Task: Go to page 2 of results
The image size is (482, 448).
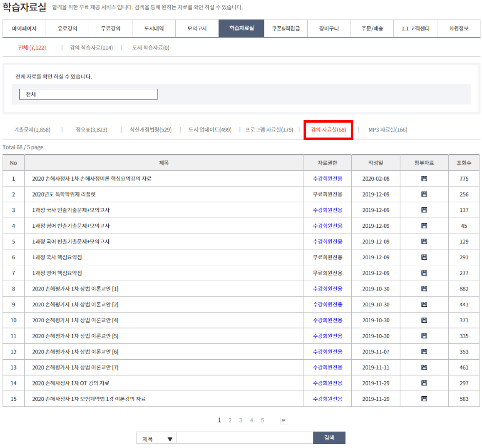Action: [230, 420]
